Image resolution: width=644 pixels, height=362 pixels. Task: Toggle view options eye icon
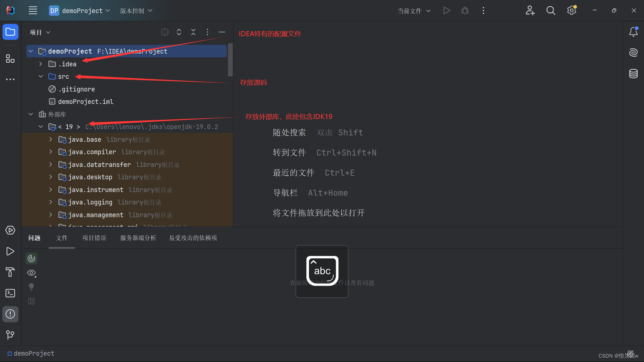(32, 273)
